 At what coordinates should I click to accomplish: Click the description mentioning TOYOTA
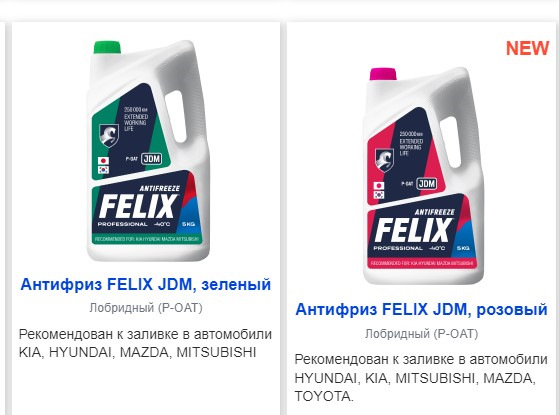click(x=421, y=378)
